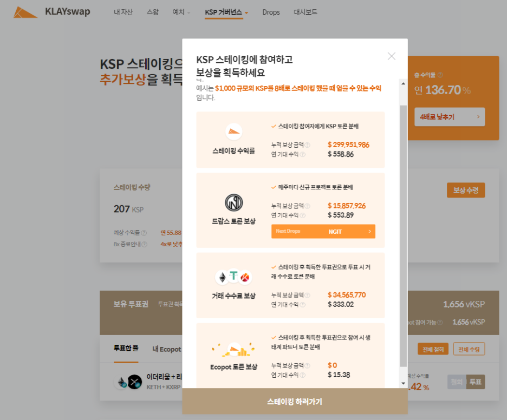The image size is (507, 420).
Task: Click help icon beside 연 기대 수익 in Ecopot card
Action: click(x=302, y=375)
